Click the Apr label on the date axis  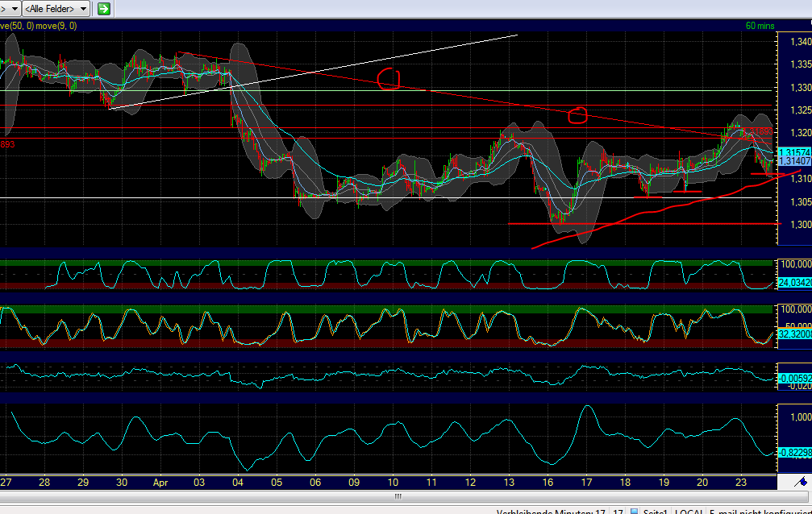coord(160,483)
